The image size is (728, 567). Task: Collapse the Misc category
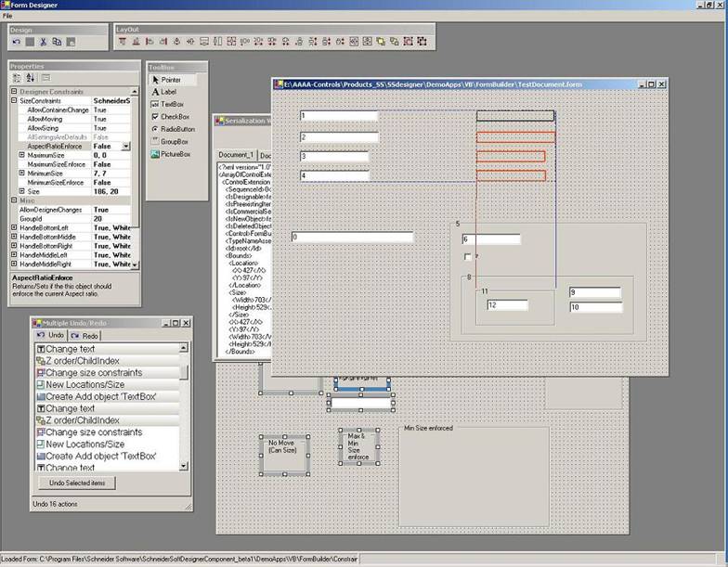click(14, 200)
